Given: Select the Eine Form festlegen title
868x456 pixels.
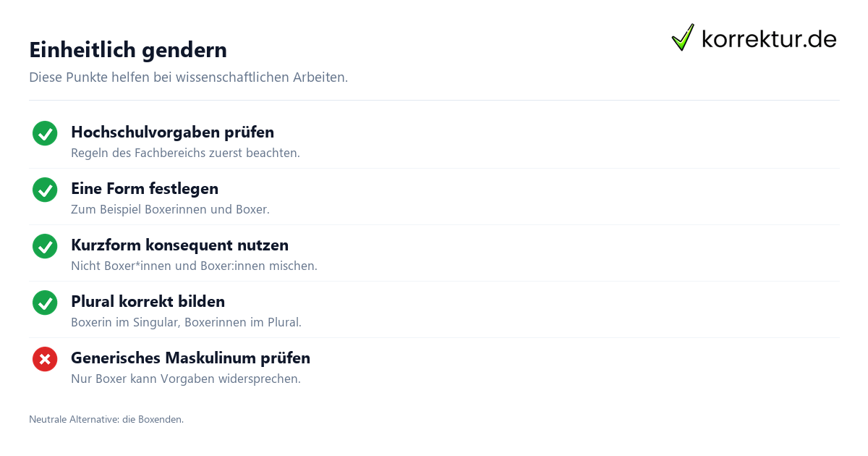Looking at the screenshot, I should [x=145, y=189].
